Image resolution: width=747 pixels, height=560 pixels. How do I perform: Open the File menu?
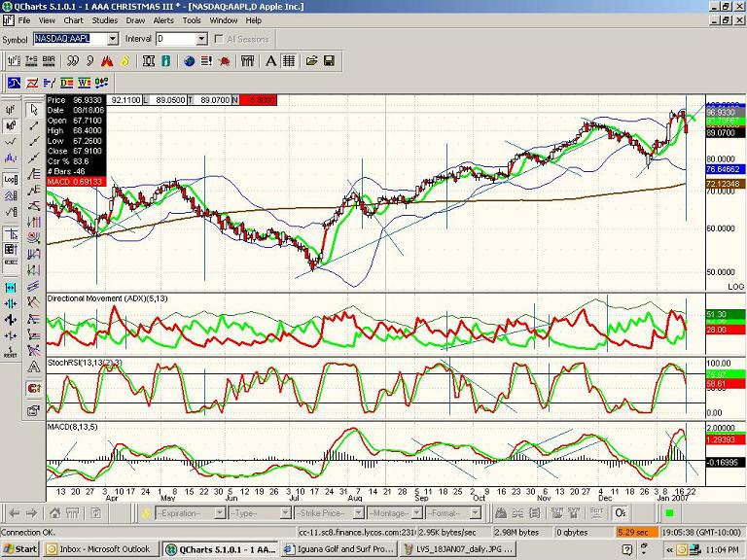(23, 20)
